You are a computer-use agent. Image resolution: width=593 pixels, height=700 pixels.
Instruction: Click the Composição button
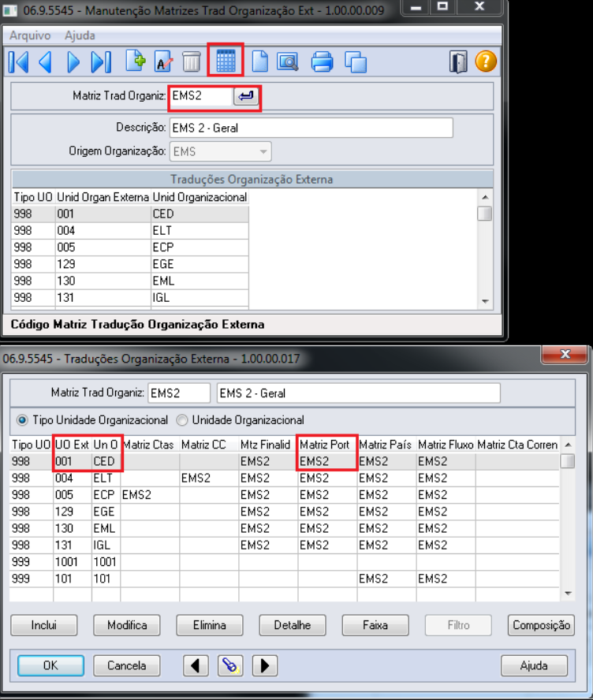click(541, 625)
